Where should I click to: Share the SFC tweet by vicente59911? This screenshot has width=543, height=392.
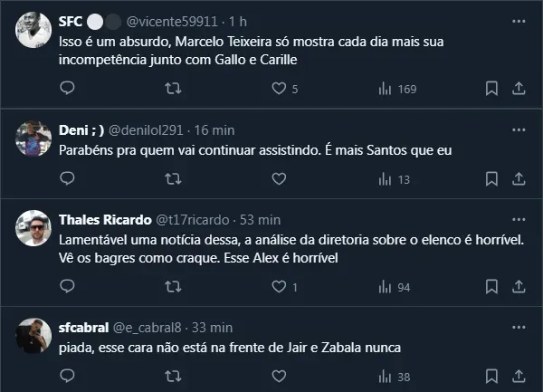[x=519, y=89]
